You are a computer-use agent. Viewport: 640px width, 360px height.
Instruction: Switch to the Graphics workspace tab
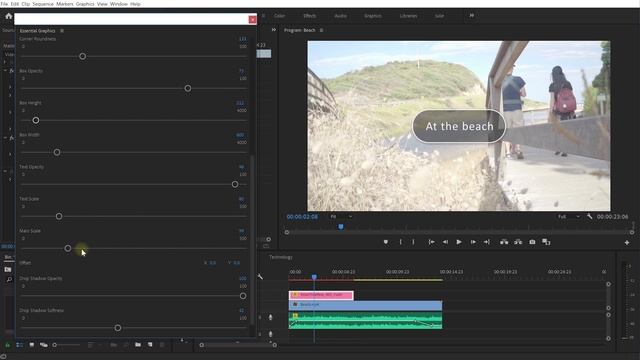(x=373, y=16)
